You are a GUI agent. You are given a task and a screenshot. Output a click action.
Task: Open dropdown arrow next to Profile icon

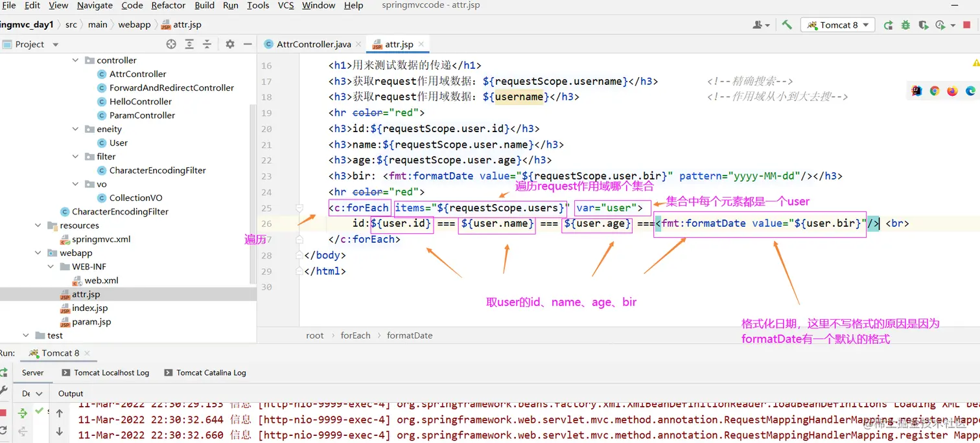(x=953, y=25)
